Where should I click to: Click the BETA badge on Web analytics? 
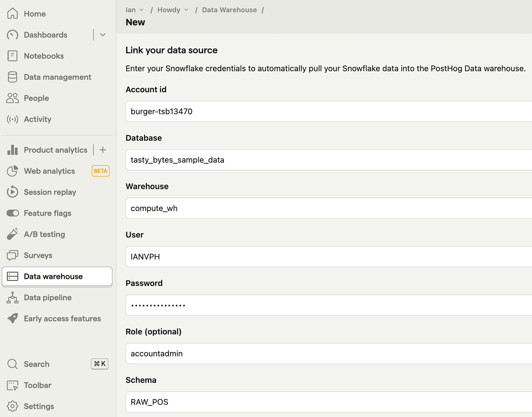pos(101,171)
